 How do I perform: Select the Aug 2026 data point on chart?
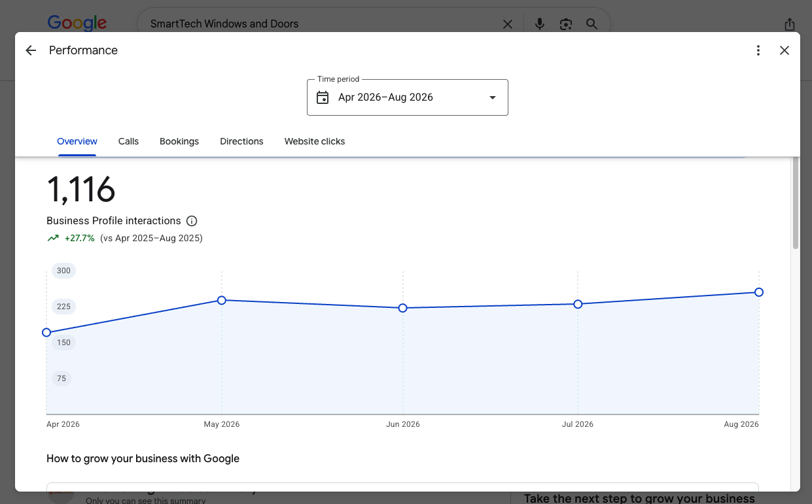point(759,292)
